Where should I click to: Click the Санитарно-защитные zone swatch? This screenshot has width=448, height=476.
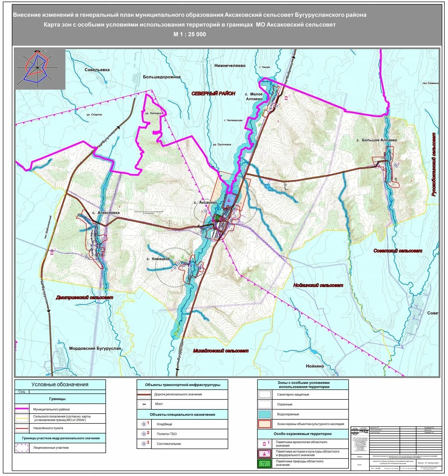(x=265, y=395)
